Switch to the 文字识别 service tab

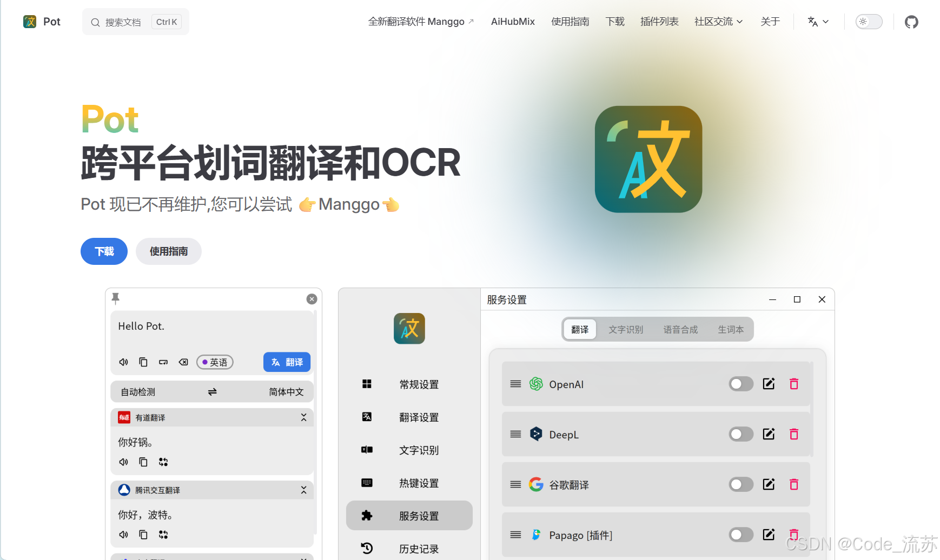click(626, 329)
